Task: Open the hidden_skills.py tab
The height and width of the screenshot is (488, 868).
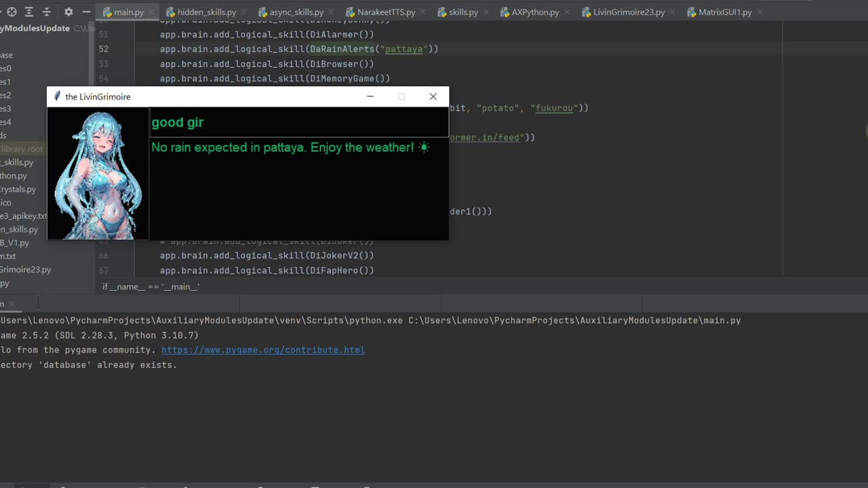Action: click(x=206, y=12)
